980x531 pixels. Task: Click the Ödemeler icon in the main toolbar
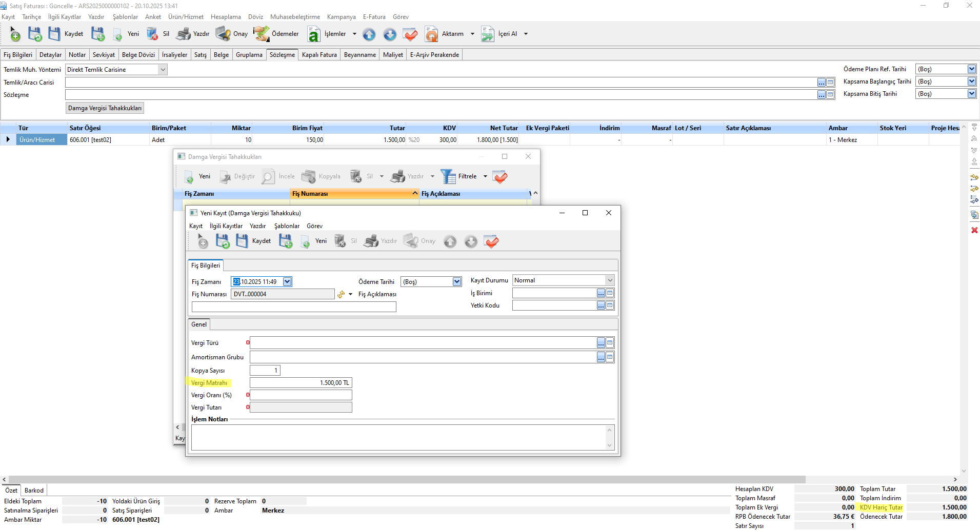[x=261, y=34]
